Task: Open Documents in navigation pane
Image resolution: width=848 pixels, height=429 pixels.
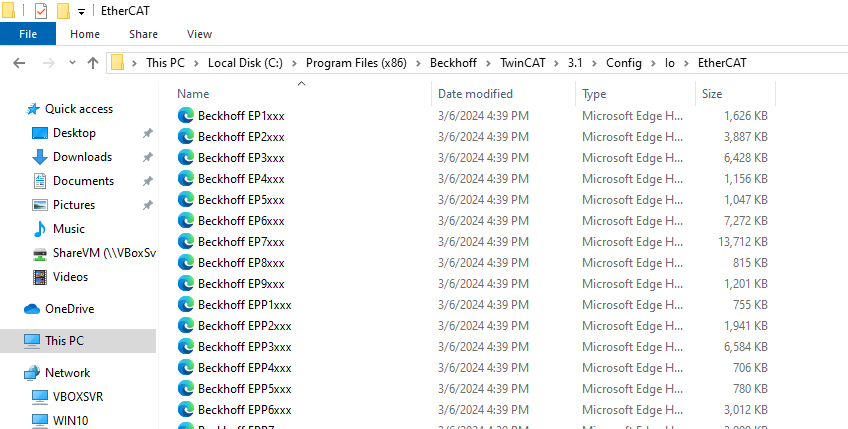Action: (83, 181)
